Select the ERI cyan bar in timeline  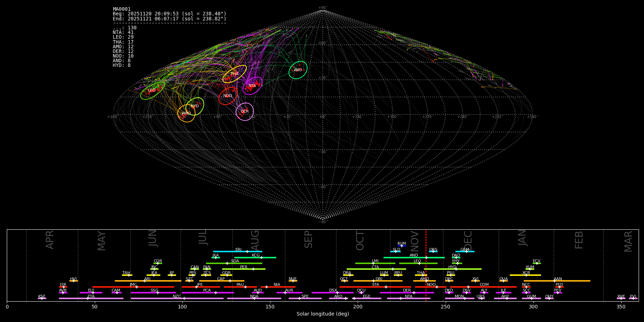238,252
